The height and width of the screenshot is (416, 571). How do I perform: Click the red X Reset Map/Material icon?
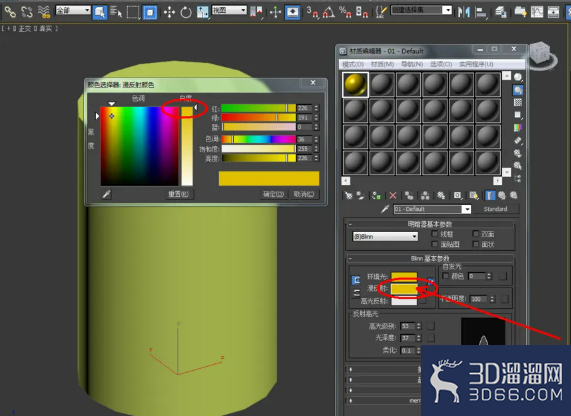(x=393, y=196)
